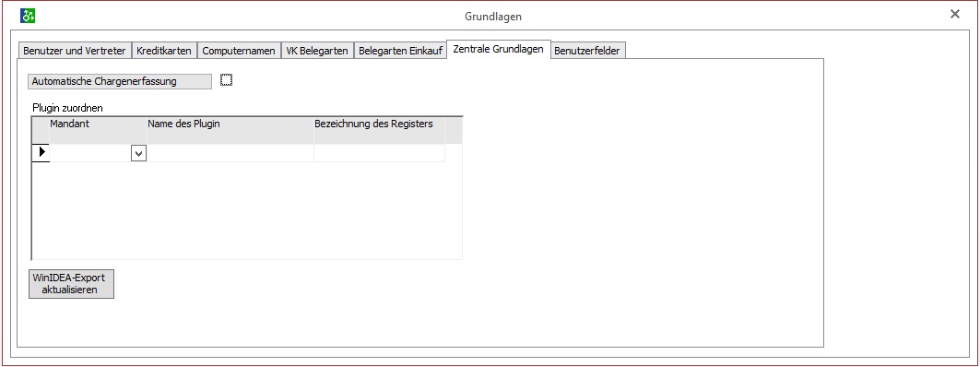980x367 pixels.
Task: Select the Mandant column header
Action: (x=98, y=130)
